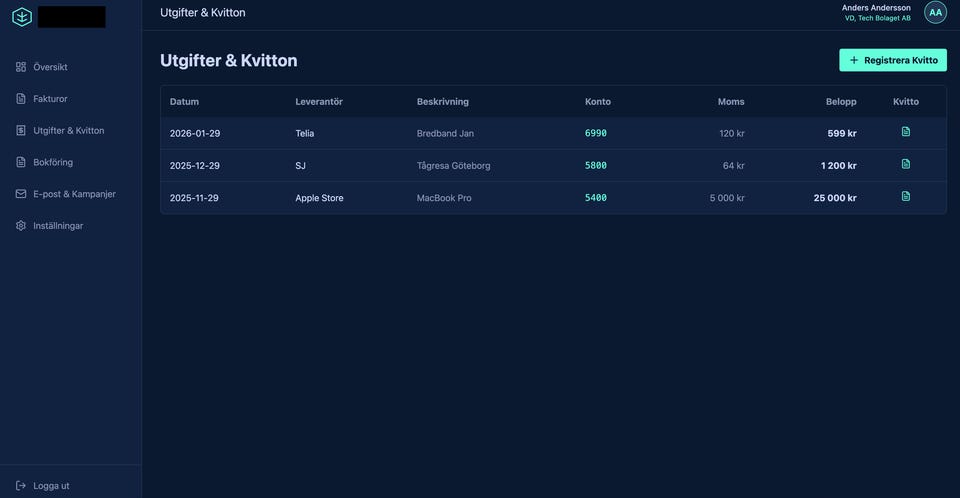This screenshot has width=960, height=498.
Task: Click the Inställningar gear icon
Action: 21,226
